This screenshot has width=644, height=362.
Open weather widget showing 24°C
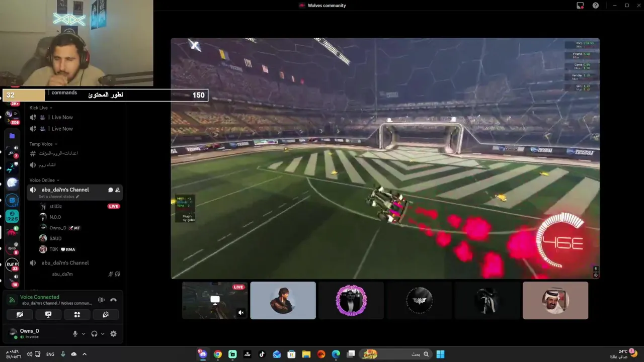[x=624, y=354]
